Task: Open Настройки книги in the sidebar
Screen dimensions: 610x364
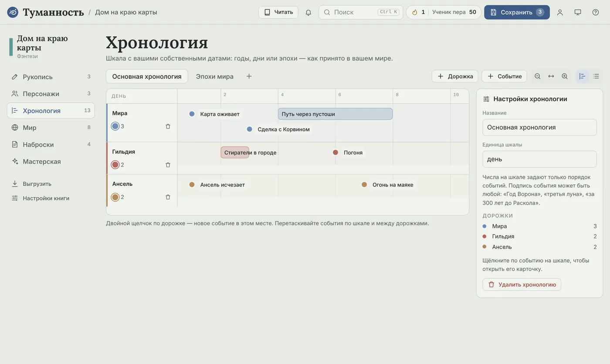Action: click(x=51, y=198)
